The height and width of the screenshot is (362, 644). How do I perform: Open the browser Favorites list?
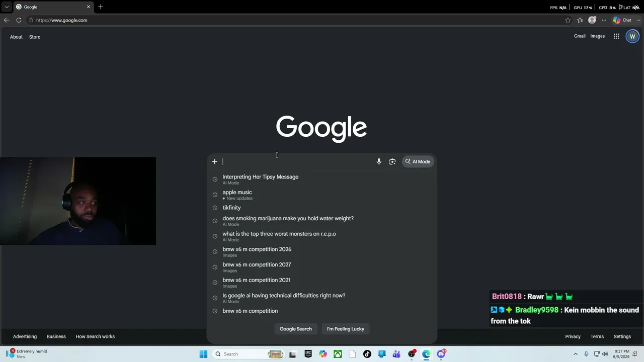[x=580, y=20]
